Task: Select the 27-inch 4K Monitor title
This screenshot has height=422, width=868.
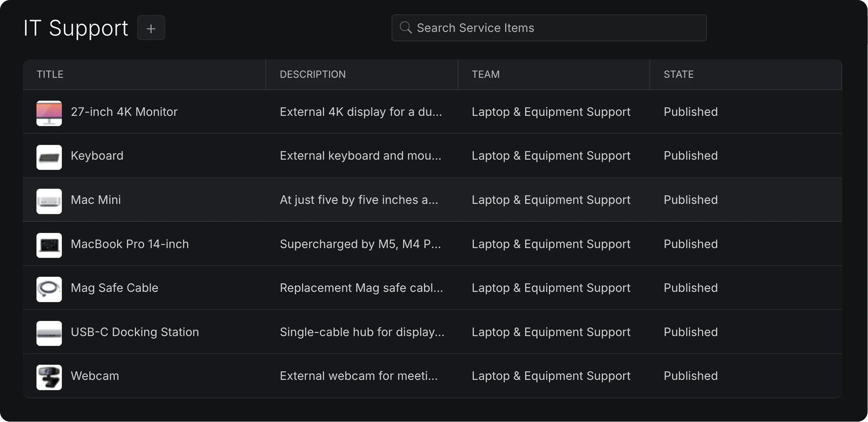Action: (124, 112)
